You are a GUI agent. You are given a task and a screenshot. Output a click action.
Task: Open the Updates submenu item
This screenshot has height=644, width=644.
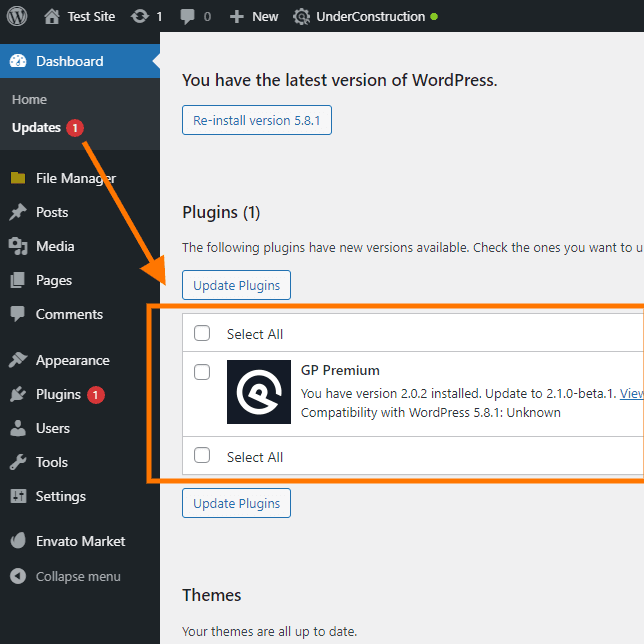[36, 128]
